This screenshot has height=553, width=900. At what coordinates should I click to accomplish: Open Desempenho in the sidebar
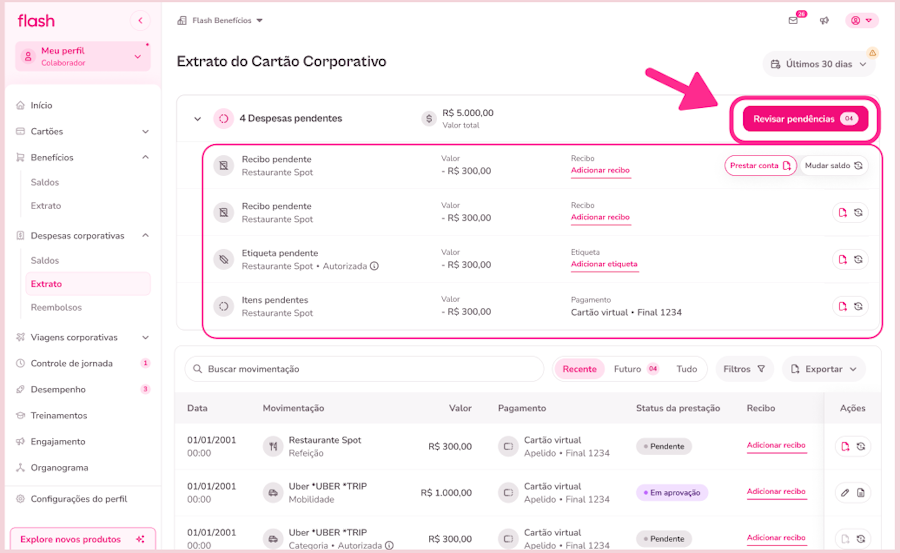[58, 389]
